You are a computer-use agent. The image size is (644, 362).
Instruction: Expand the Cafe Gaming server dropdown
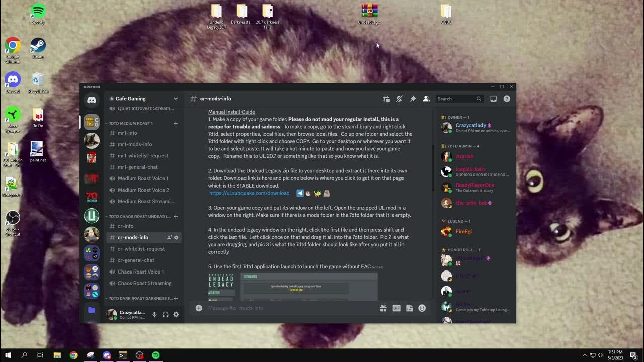176,99
